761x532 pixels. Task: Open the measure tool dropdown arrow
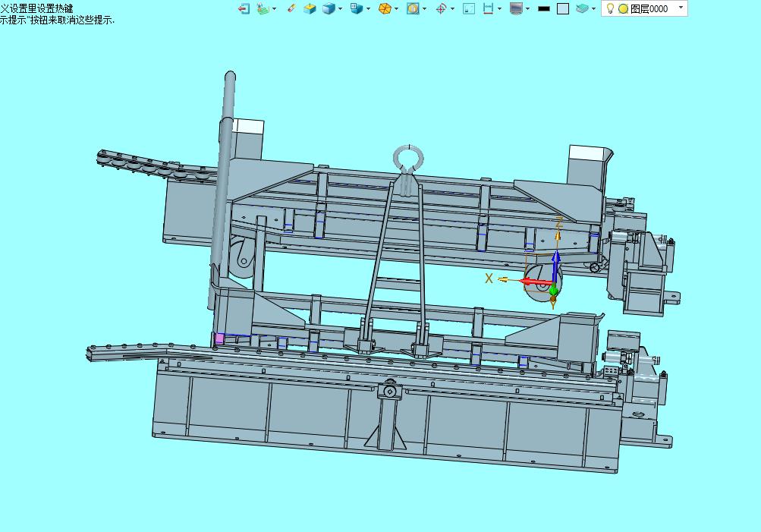click(500, 9)
